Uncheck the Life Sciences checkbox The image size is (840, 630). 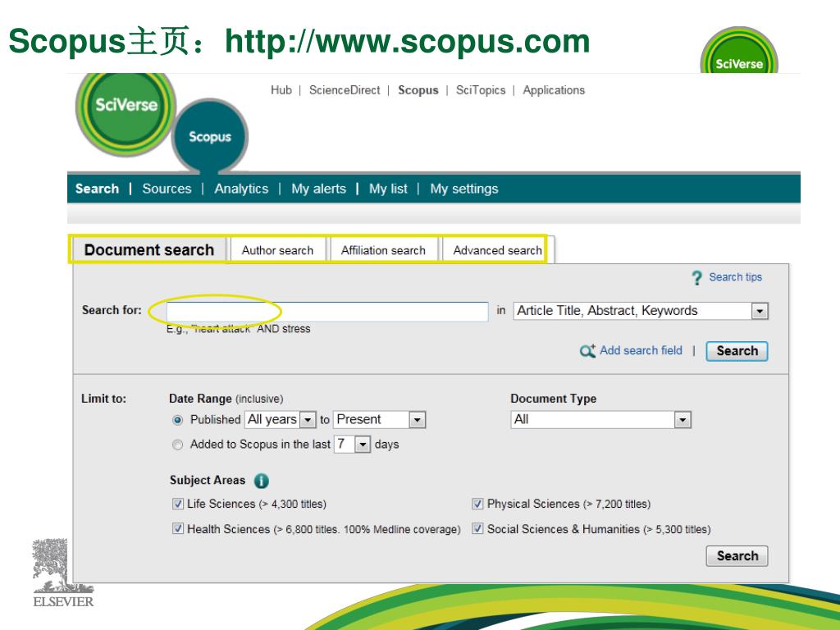click(178, 504)
